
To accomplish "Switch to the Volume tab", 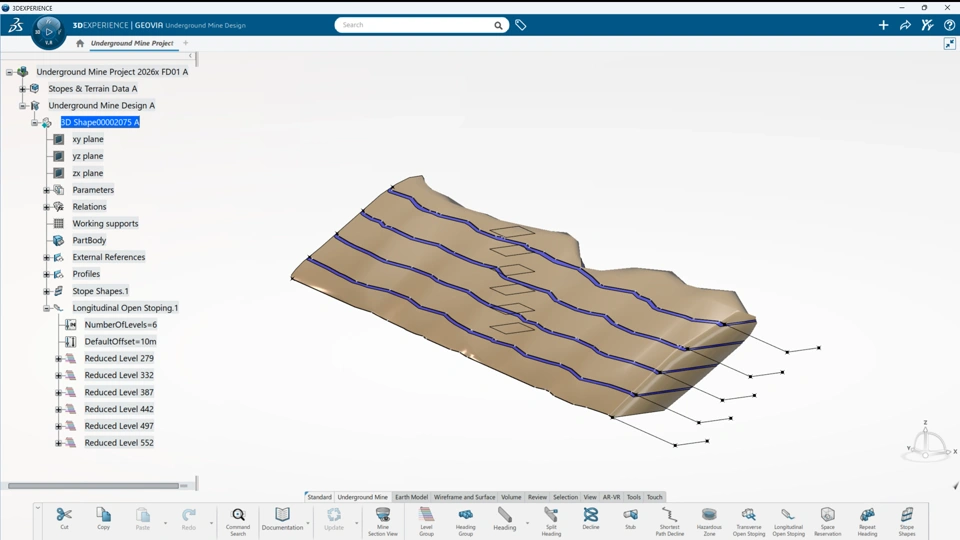I will tap(511, 497).
